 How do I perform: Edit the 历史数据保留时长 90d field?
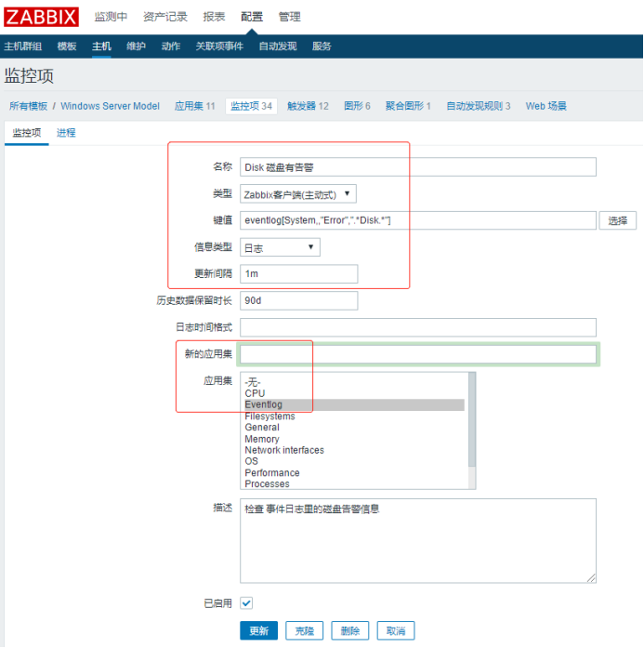pyautogui.click(x=298, y=300)
